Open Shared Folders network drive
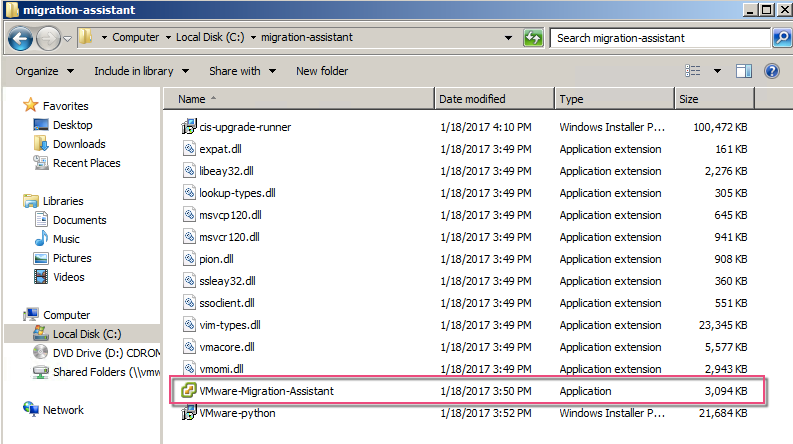 point(106,372)
